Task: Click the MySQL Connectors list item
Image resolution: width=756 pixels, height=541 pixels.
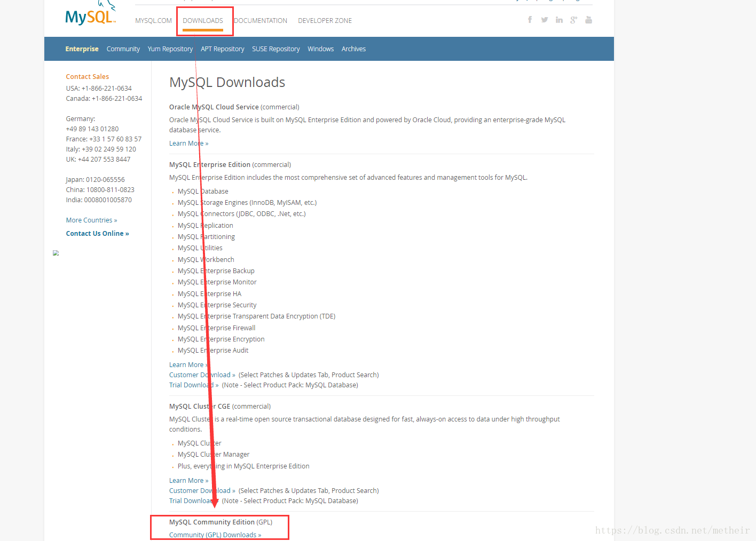Action: 242,214
